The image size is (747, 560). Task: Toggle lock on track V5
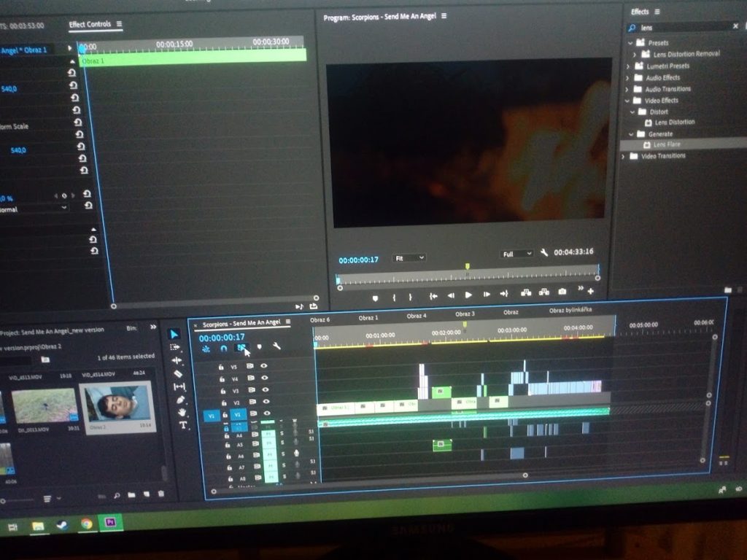pyautogui.click(x=221, y=367)
